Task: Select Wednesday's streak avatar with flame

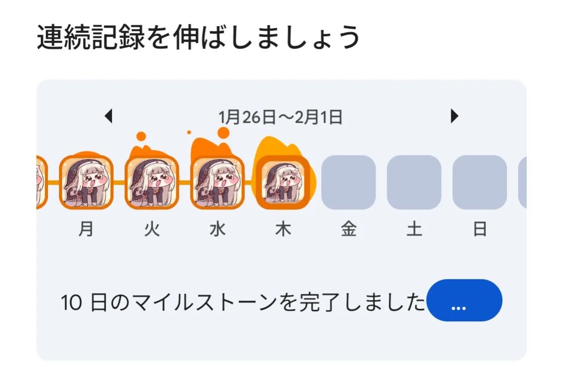Action: 217,182
